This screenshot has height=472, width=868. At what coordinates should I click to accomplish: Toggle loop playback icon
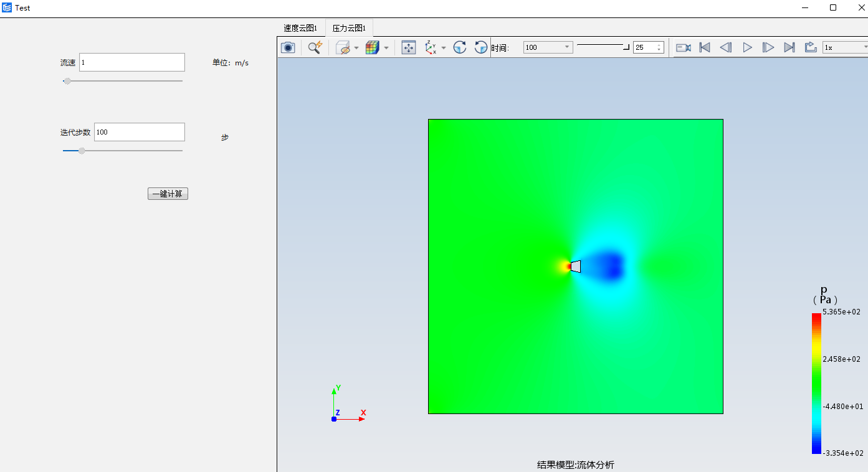[x=811, y=47]
